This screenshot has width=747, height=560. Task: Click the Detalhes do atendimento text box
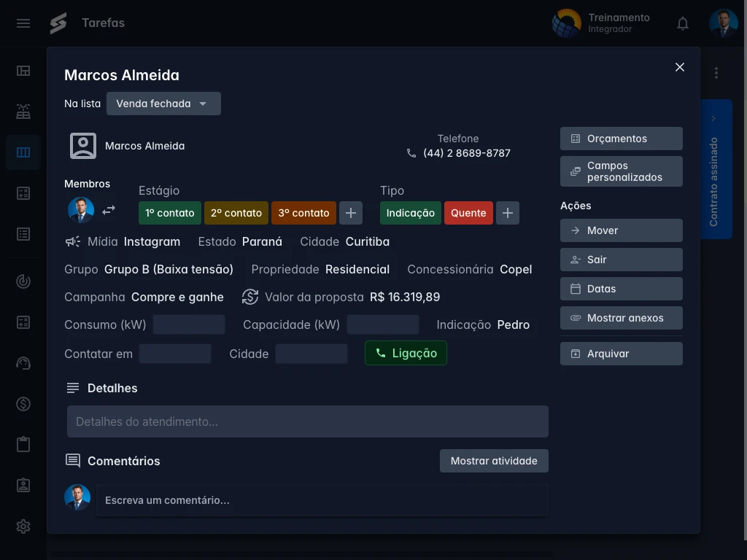pyautogui.click(x=308, y=421)
